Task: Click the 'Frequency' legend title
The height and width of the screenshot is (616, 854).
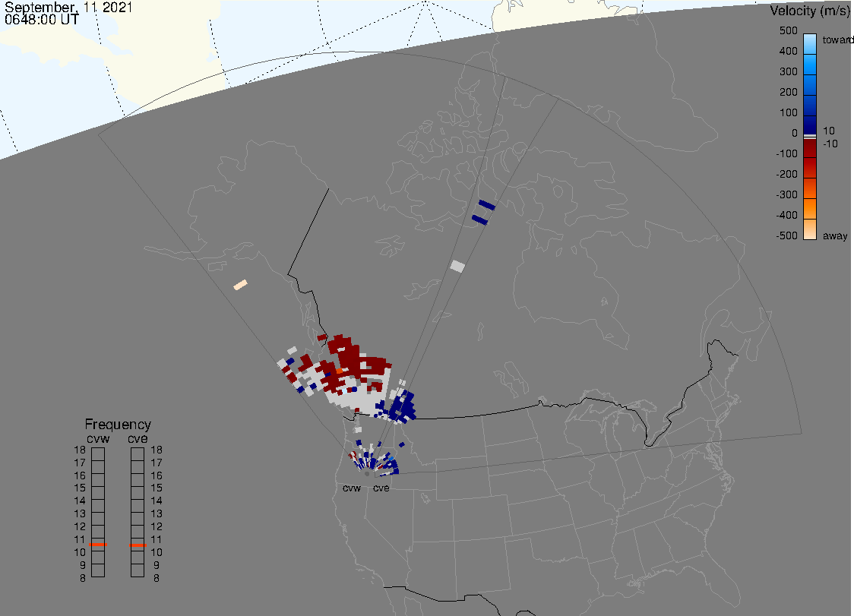Action: tap(118, 425)
